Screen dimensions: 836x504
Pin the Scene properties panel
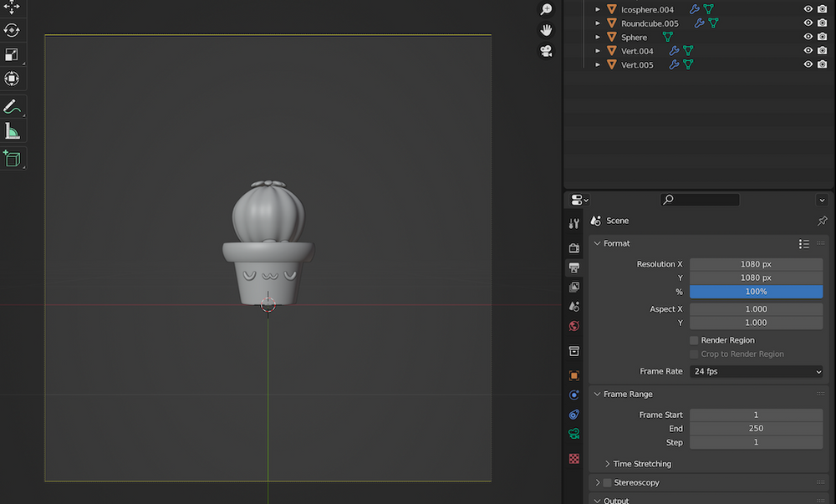822,221
